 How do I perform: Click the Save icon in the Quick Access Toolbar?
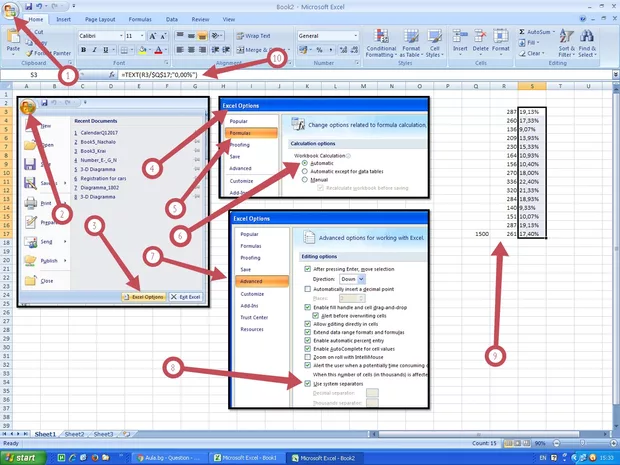pos(28,6)
